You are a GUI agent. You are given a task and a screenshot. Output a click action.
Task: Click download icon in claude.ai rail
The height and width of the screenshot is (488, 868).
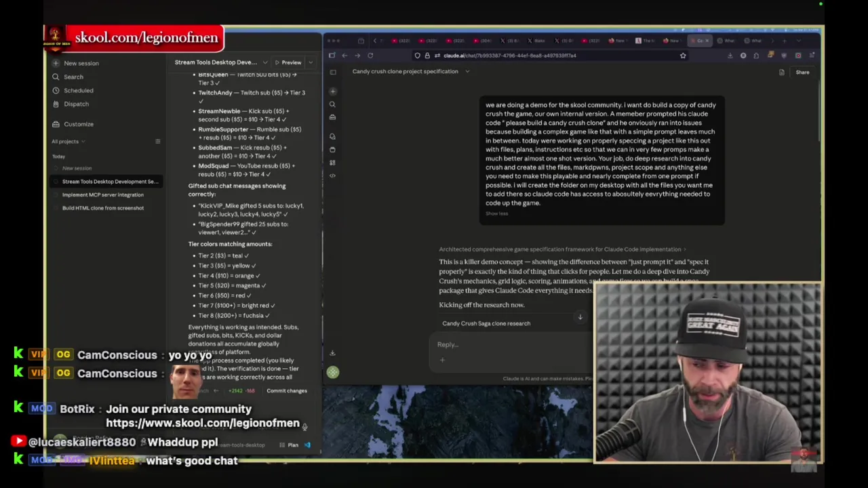tap(332, 353)
